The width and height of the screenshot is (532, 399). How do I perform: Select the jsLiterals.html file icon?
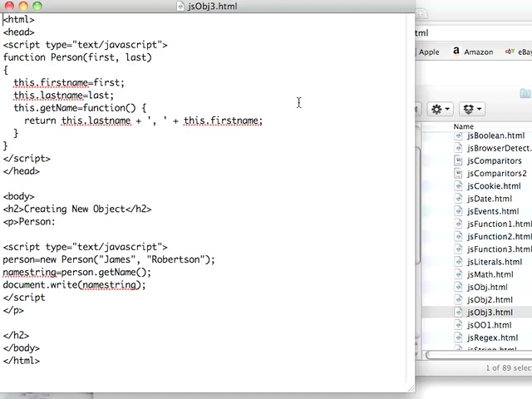click(x=458, y=262)
